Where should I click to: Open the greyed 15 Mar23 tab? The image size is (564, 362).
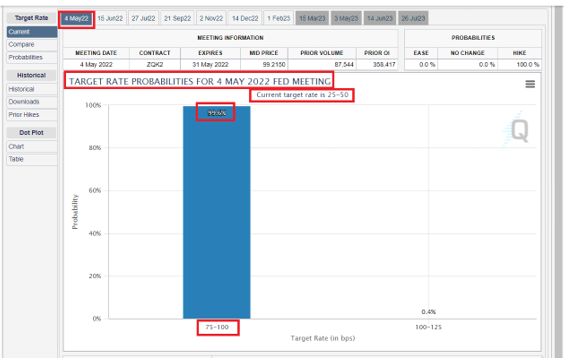click(x=312, y=18)
